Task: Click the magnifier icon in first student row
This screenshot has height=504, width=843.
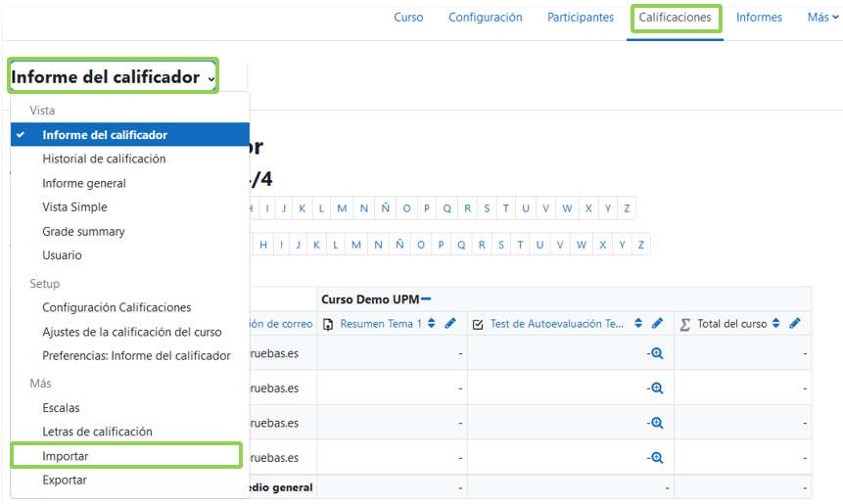Action: [x=657, y=353]
